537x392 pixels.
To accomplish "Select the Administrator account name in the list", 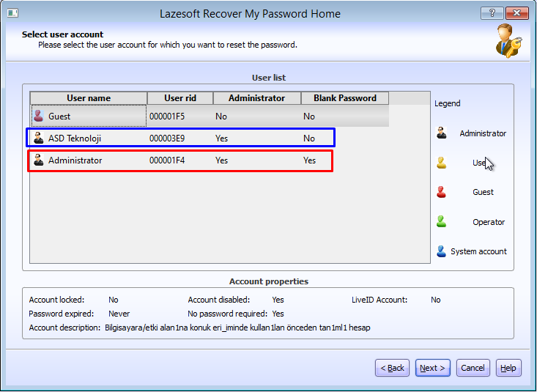I will (x=75, y=160).
